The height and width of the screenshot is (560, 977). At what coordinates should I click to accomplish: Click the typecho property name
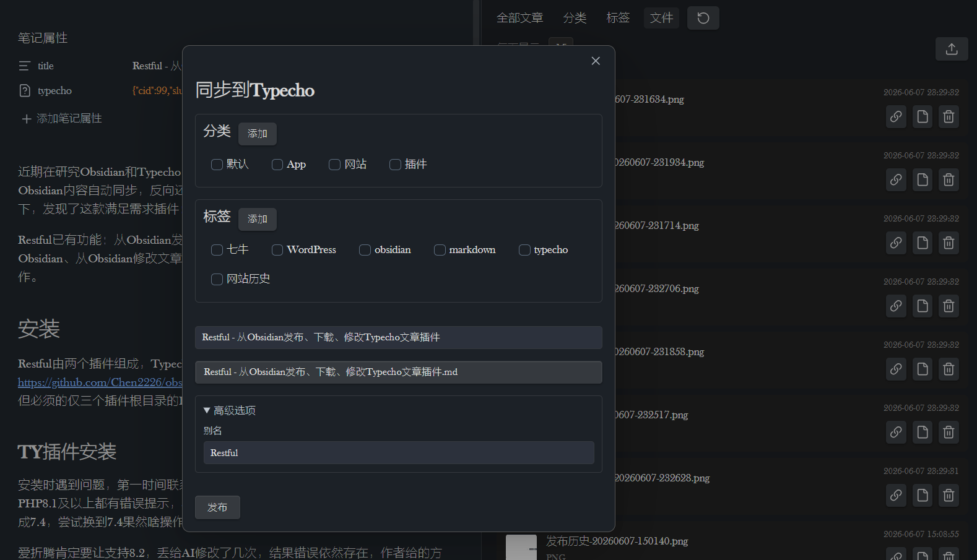54,91
